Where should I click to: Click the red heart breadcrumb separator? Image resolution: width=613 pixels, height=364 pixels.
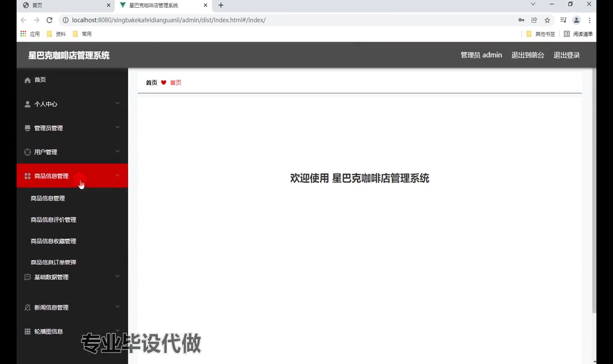(164, 83)
